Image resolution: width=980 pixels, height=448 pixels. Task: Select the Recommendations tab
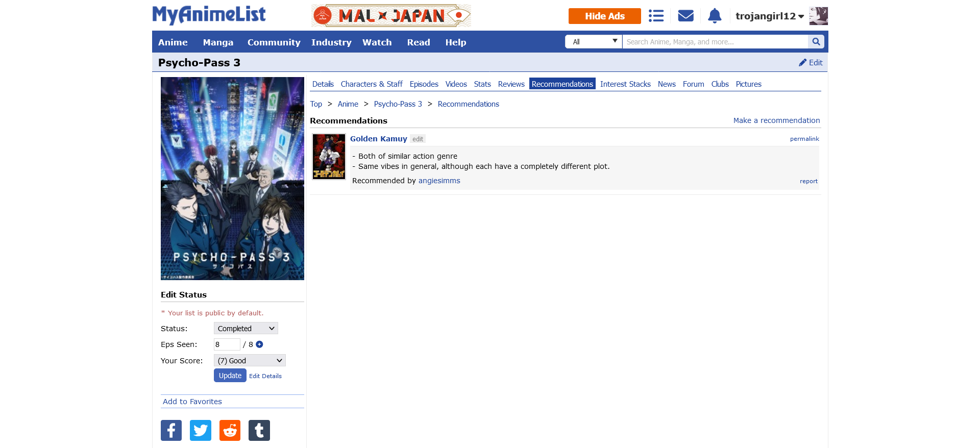562,84
